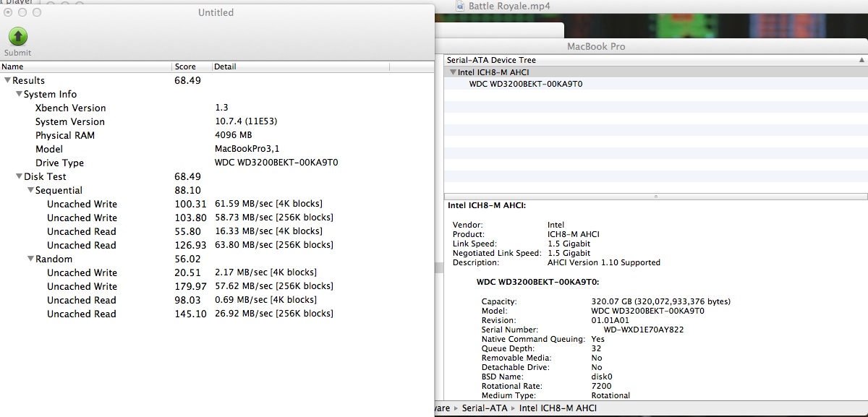The height and width of the screenshot is (417, 868).
Task: Click the Random score 56.02
Action: (187, 259)
